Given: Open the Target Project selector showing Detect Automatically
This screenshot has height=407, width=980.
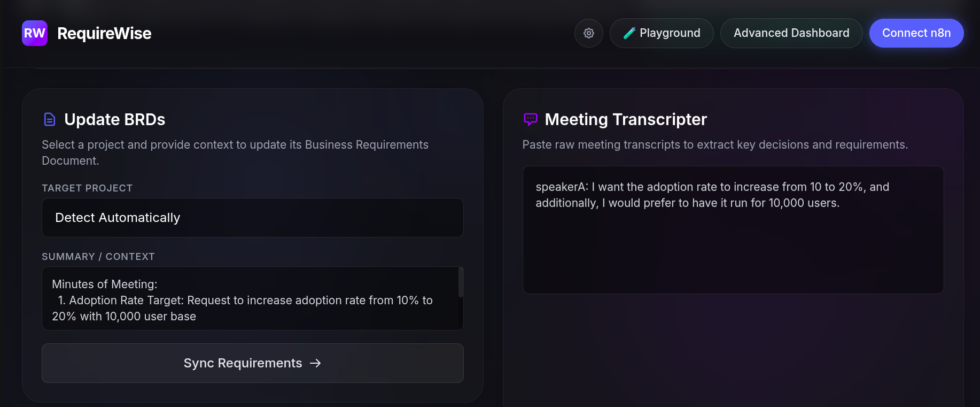Looking at the screenshot, I should (x=252, y=218).
